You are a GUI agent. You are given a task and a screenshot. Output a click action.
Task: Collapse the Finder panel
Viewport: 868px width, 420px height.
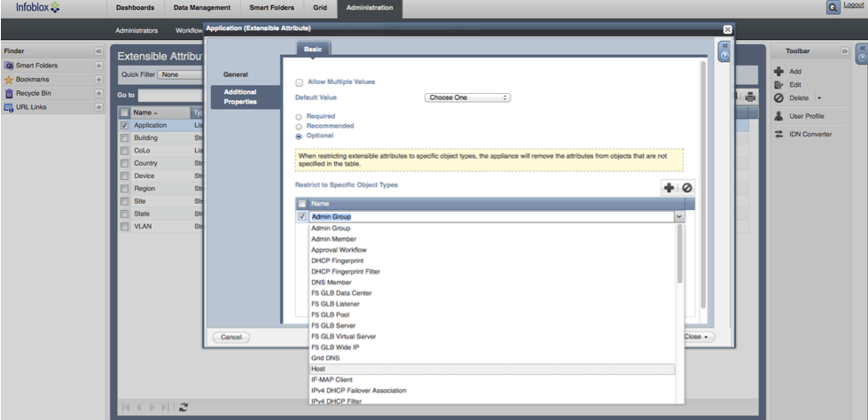(98, 51)
